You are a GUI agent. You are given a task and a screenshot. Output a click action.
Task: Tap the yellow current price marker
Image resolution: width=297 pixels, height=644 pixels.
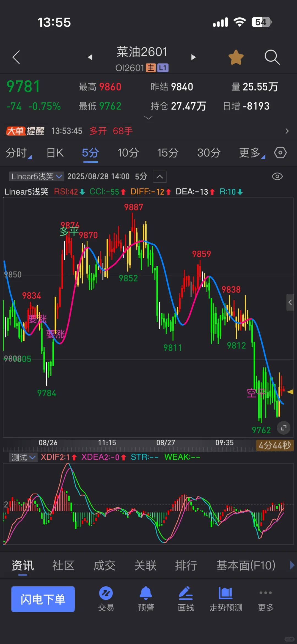pos(290,392)
